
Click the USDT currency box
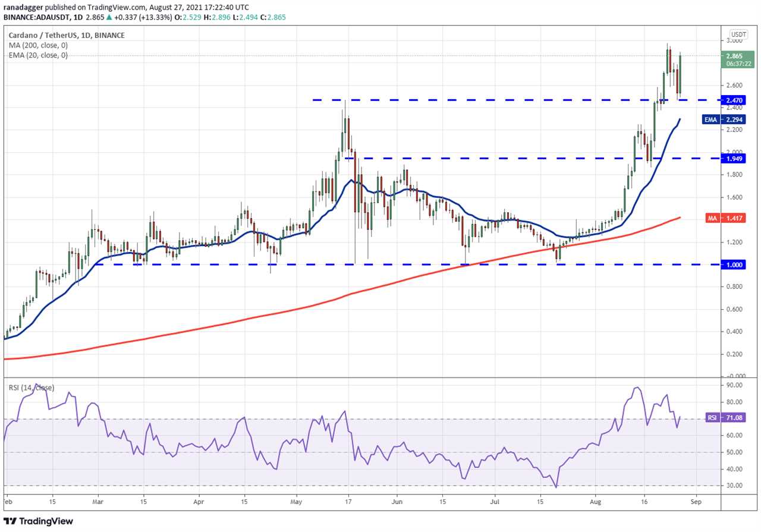pos(739,34)
